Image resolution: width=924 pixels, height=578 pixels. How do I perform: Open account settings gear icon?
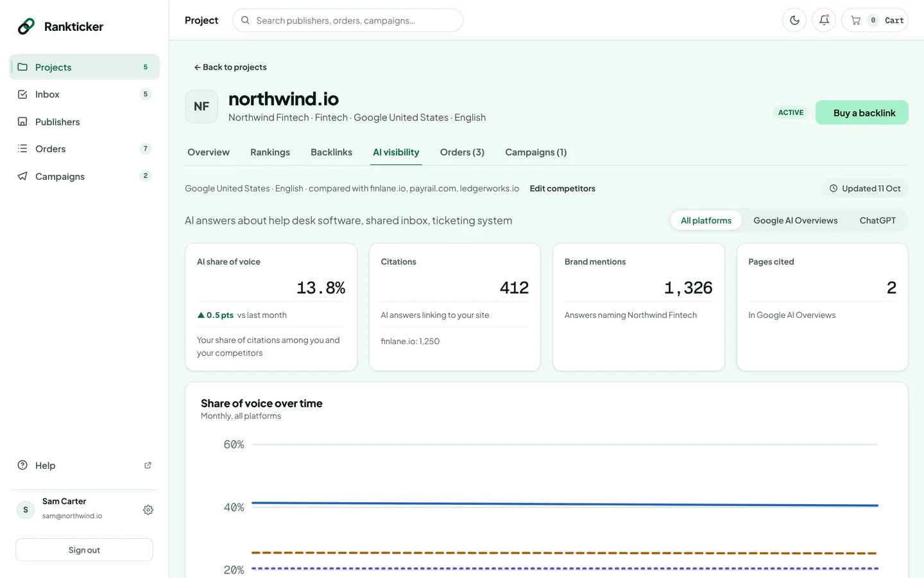(x=148, y=510)
